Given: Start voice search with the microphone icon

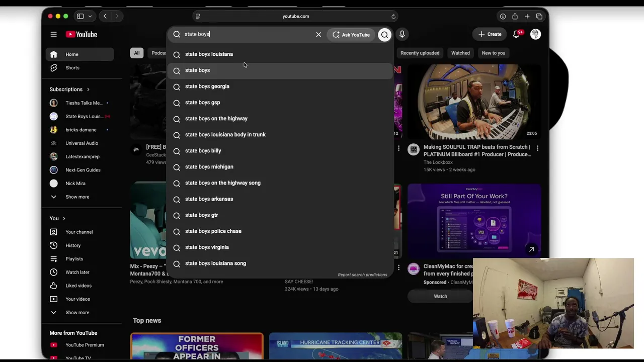Looking at the screenshot, I should tap(402, 34).
